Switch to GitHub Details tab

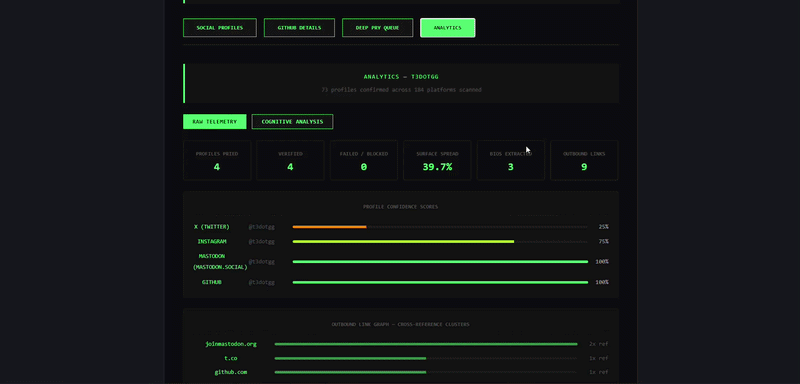299,28
